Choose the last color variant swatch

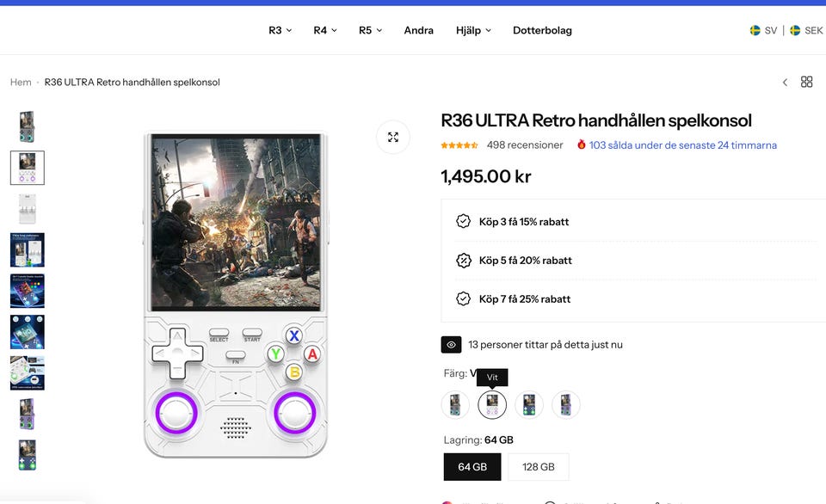click(565, 405)
